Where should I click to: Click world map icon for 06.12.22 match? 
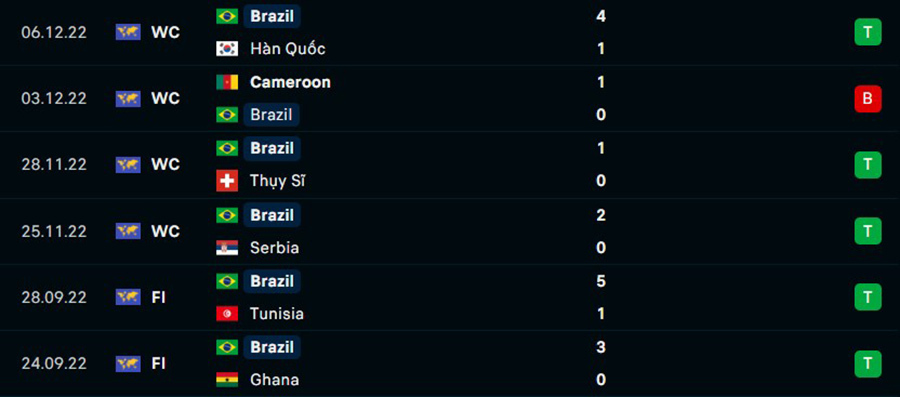point(128,32)
